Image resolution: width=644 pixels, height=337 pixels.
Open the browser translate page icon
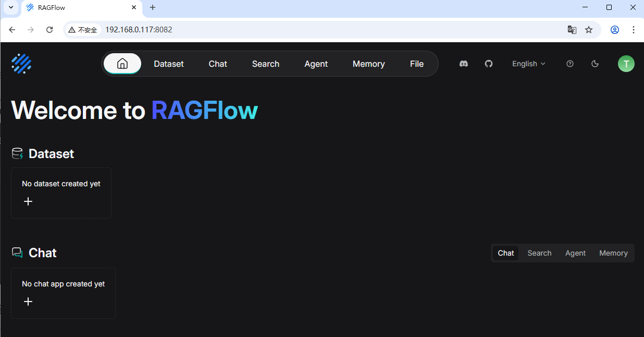(572, 30)
